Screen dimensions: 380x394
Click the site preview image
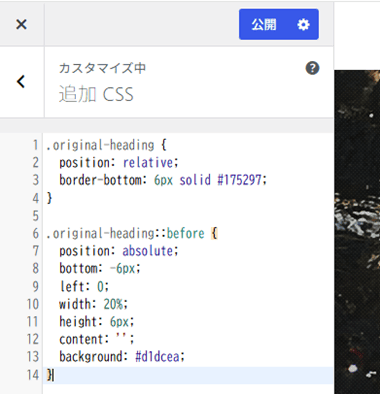[357, 232]
